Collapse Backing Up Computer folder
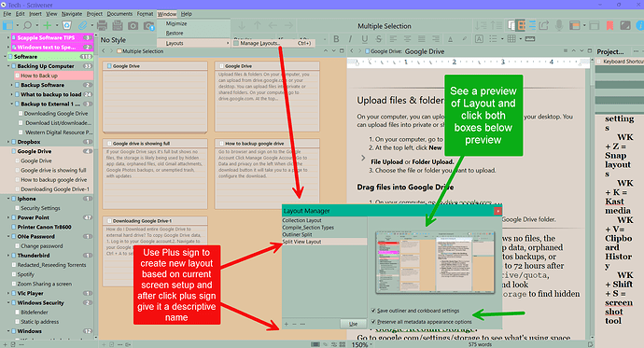Image resolution: width=644 pixels, height=348 pixels. click(x=8, y=66)
